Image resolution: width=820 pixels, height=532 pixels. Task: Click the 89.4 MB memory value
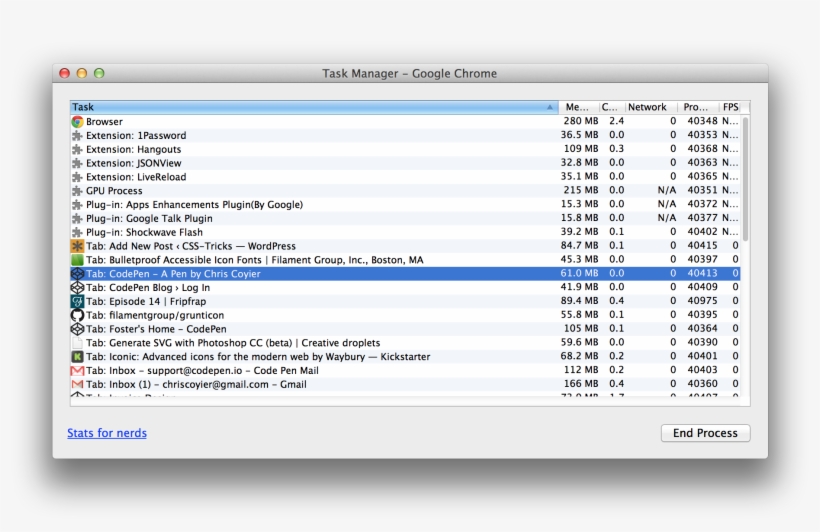[x=579, y=301]
